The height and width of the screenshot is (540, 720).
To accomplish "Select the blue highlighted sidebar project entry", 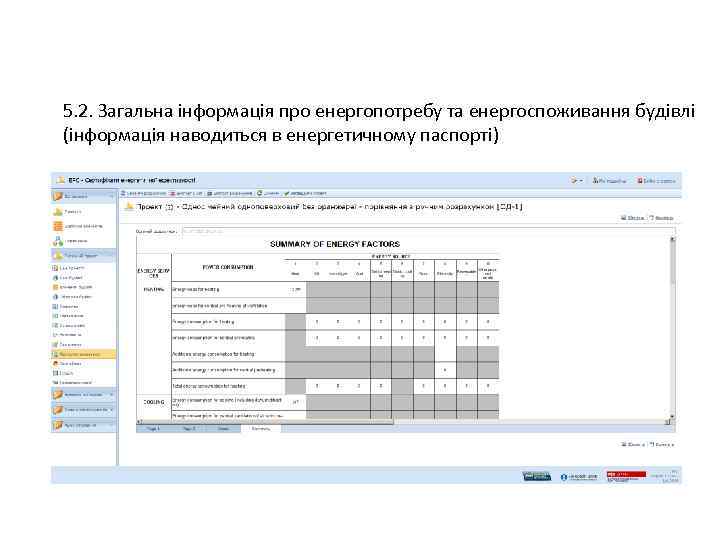I will (83, 255).
